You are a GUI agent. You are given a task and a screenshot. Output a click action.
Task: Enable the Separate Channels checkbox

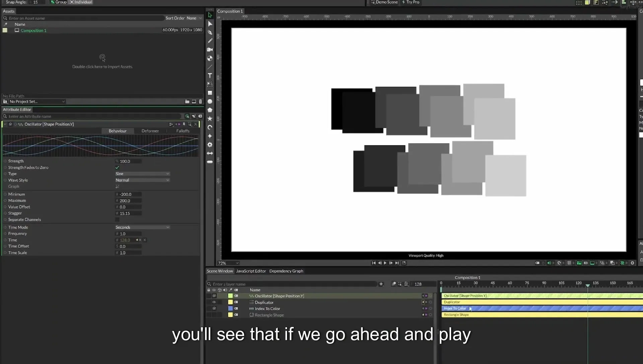(x=117, y=220)
